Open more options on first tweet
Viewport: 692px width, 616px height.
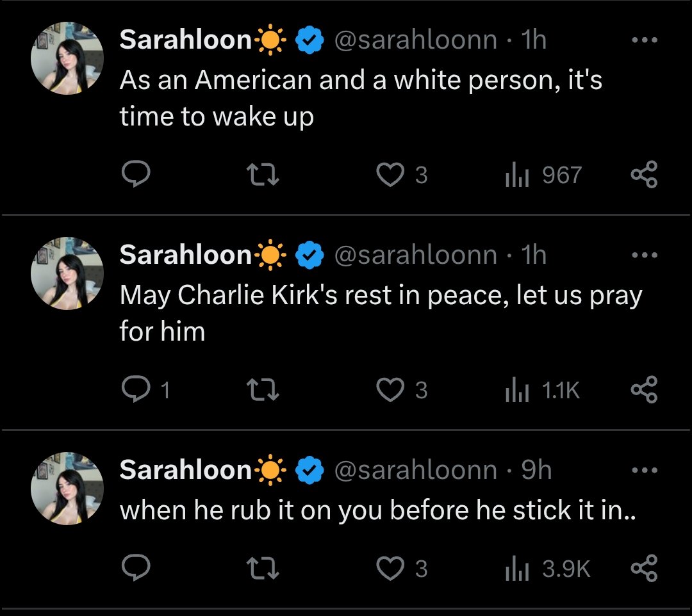pyautogui.click(x=645, y=40)
